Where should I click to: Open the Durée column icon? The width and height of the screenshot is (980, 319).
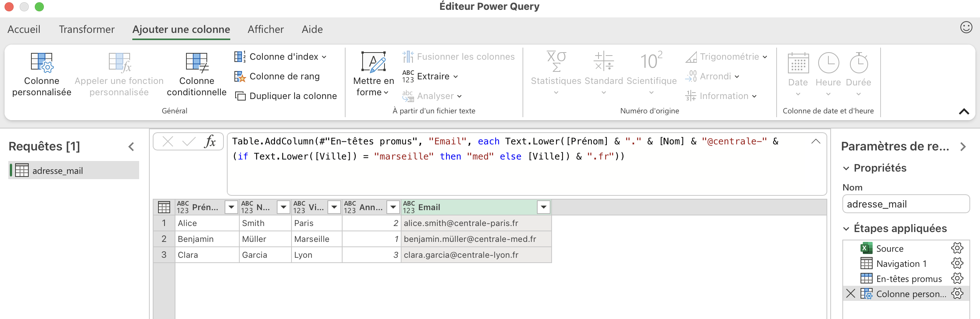coord(859,63)
